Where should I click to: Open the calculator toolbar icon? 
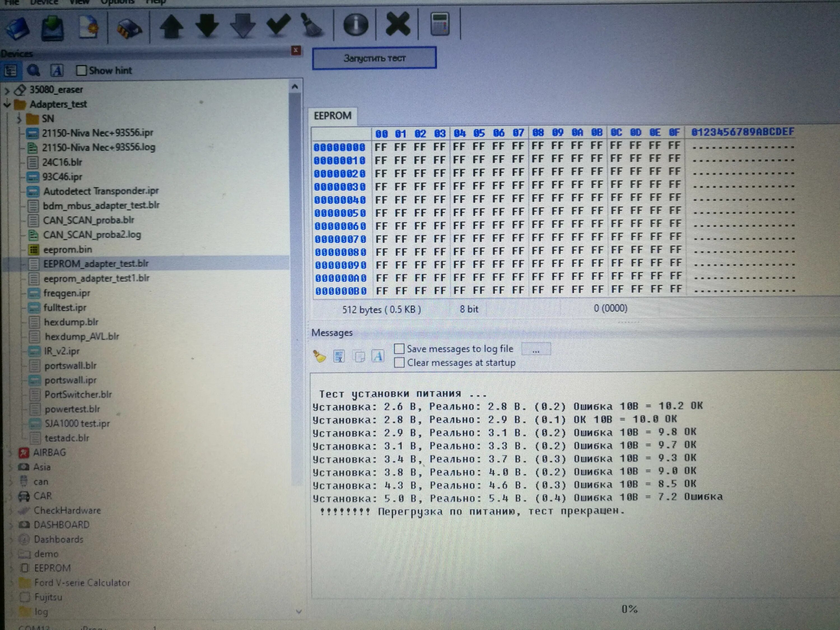(440, 24)
